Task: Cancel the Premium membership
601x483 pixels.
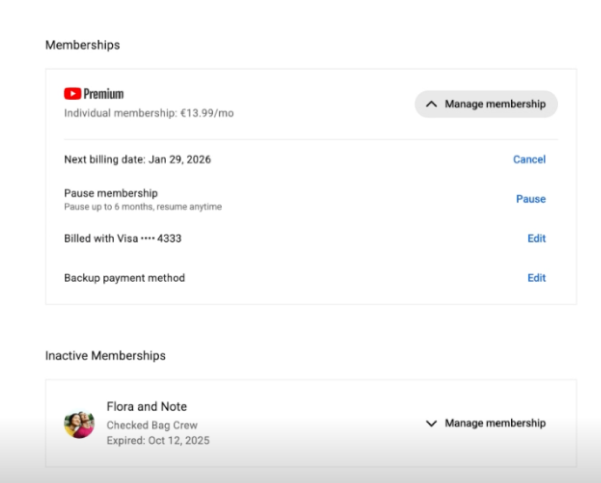Action: tap(529, 159)
